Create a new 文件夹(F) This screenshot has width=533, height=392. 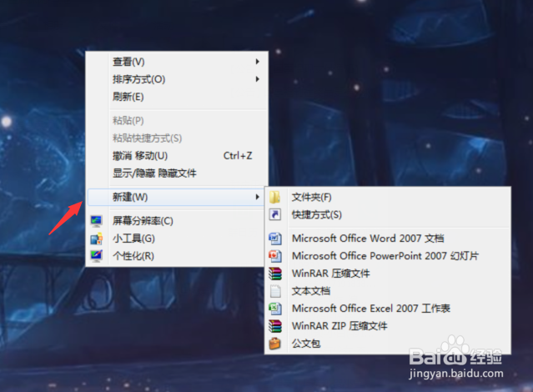coord(388,197)
